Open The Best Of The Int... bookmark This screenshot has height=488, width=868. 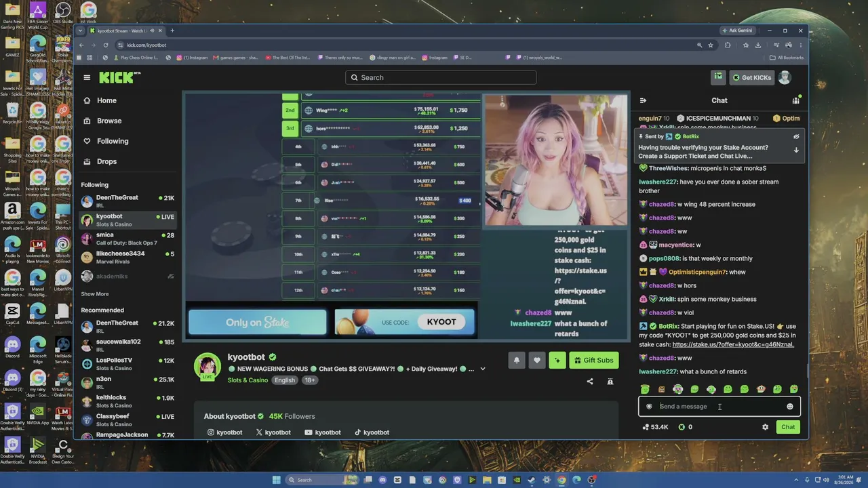(x=288, y=58)
